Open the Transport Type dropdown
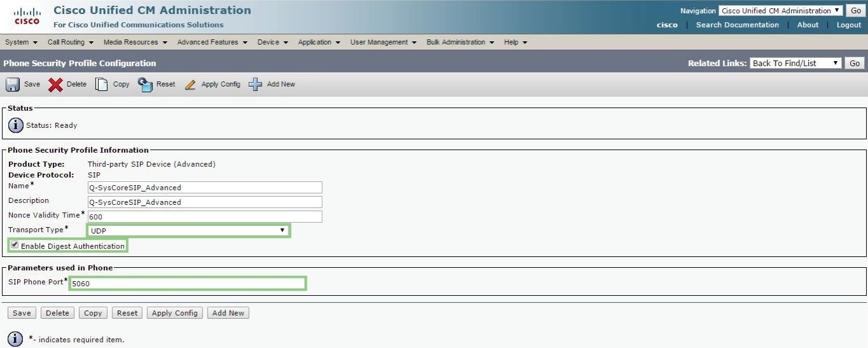 [188, 230]
